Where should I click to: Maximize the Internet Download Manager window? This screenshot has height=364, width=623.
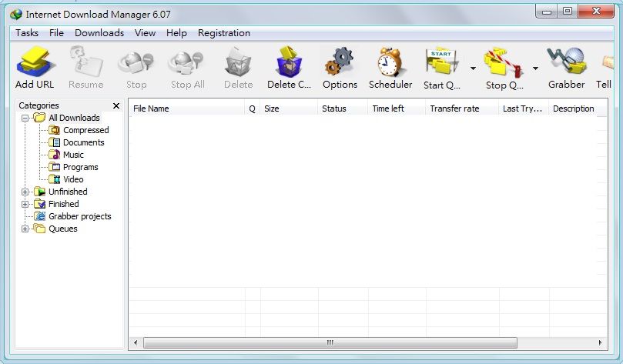568,11
